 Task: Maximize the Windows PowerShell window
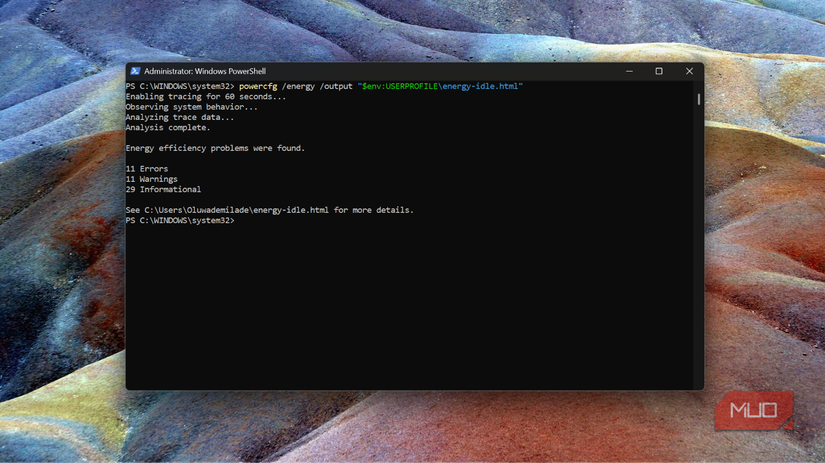click(659, 71)
